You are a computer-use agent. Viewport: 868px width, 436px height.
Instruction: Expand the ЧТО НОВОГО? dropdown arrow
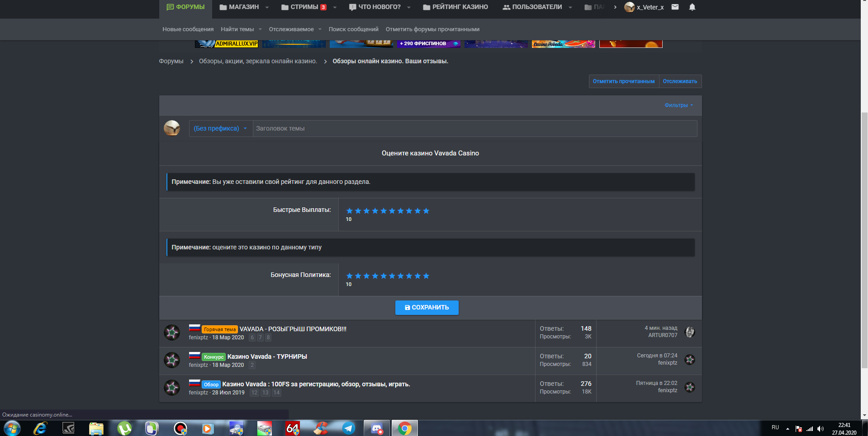tap(409, 7)
